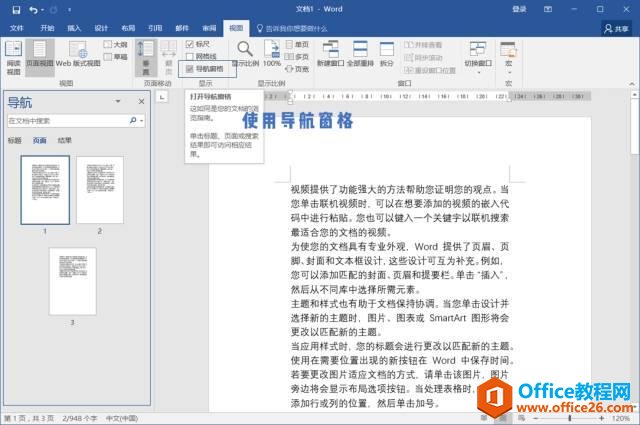Enable the 网格线 gridlines checkbox
The image size is (640, 425).
pyautogui.click(x=191, y=57)
